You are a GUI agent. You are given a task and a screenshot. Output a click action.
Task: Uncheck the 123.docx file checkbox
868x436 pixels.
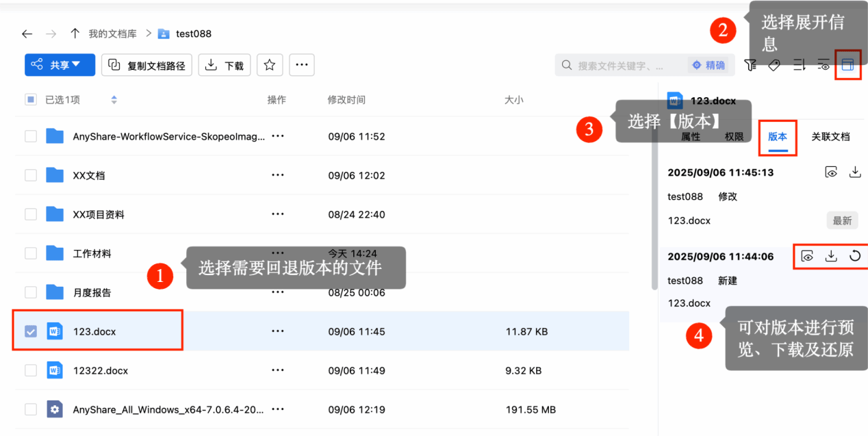point(31,331)
